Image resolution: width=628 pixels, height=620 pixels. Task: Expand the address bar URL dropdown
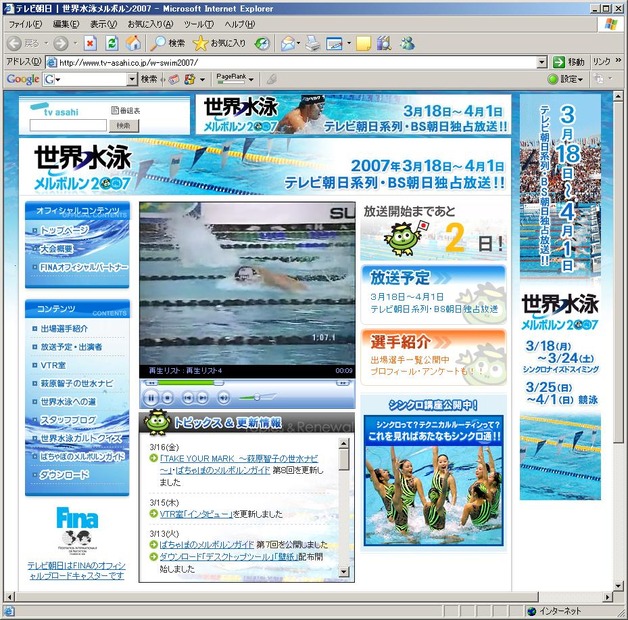pos(542,62)
